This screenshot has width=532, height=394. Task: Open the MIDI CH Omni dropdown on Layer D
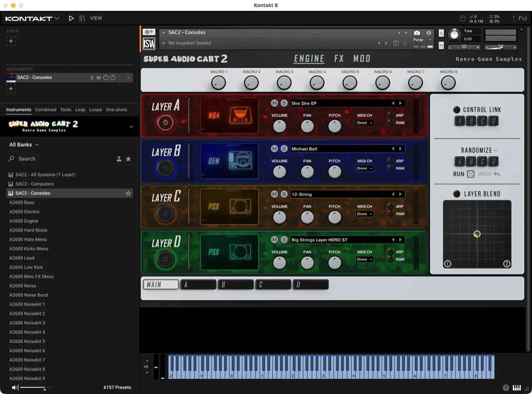(364, 259)
